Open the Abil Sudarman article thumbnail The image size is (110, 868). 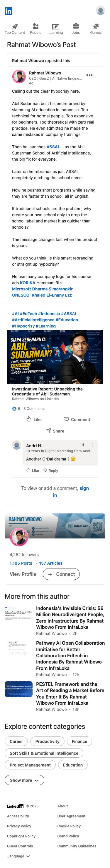click(x=55, y=357)
